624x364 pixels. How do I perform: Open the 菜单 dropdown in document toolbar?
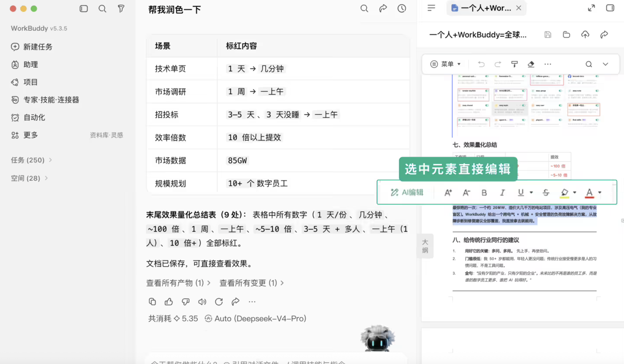(x=446, y=64)
